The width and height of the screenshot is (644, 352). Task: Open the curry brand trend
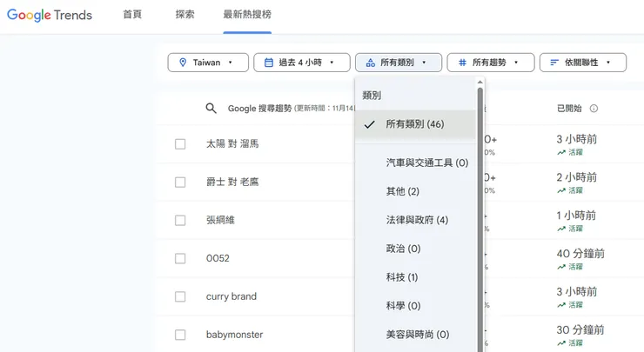coord(231,296)
